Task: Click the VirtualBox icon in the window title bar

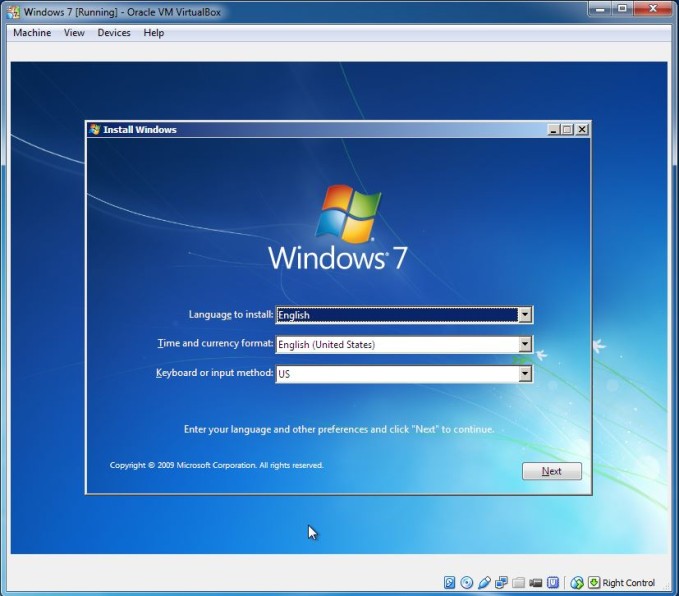Action: point(13,12)
